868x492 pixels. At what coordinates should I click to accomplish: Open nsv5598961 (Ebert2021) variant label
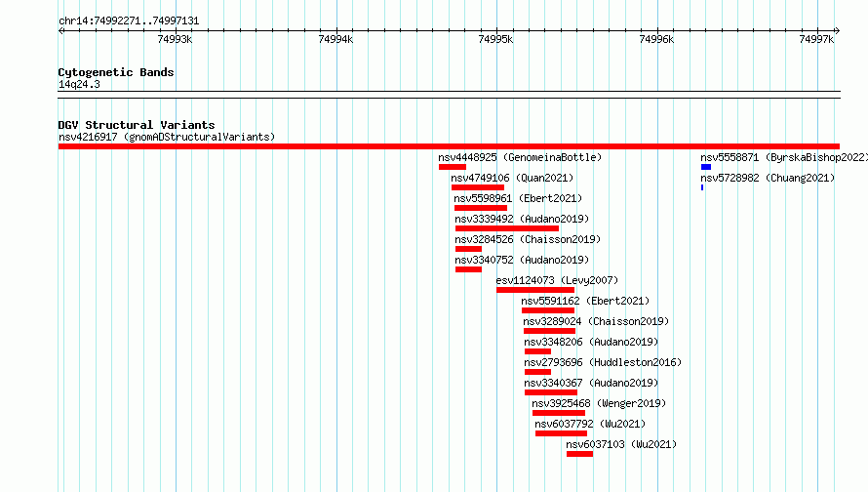[x=518, y=198]
